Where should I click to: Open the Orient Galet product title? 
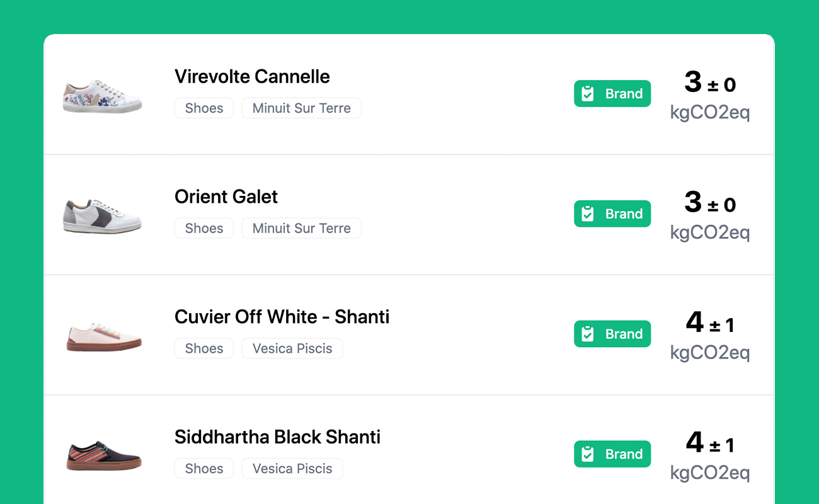tap(226, 197)
